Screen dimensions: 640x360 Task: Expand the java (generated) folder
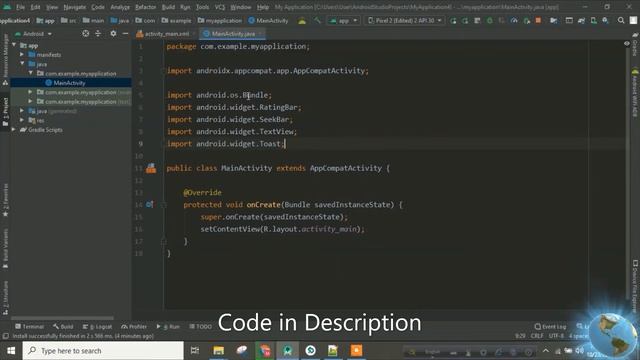tap(22, 111)
